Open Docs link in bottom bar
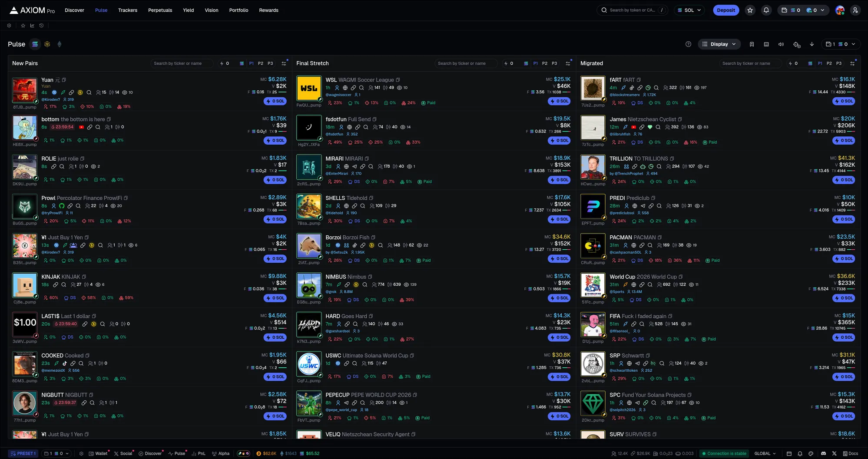868x459 pixels. (851, 453)
